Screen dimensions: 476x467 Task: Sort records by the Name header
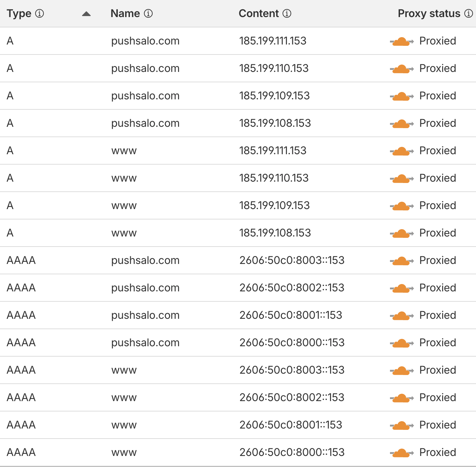click(125, 13)
